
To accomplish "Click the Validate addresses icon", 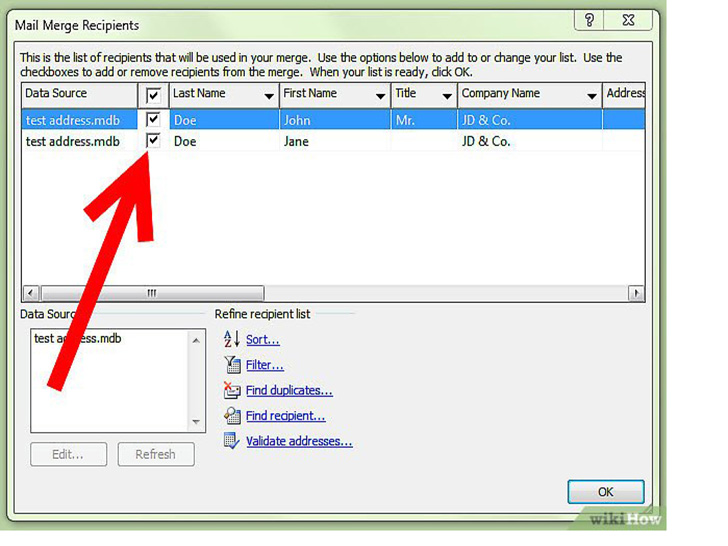I will tap(231, 440).
